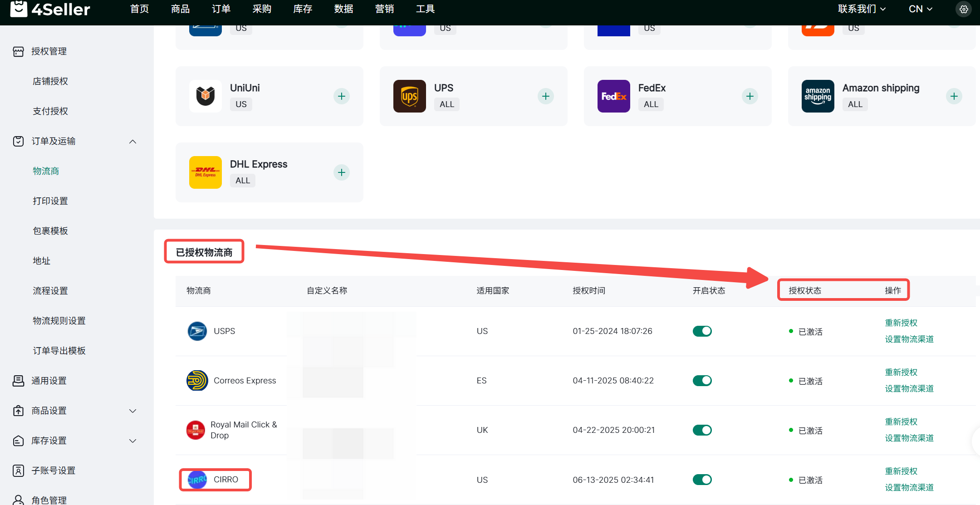Open the 库存 top menu
980x505 pixels.
303,9
